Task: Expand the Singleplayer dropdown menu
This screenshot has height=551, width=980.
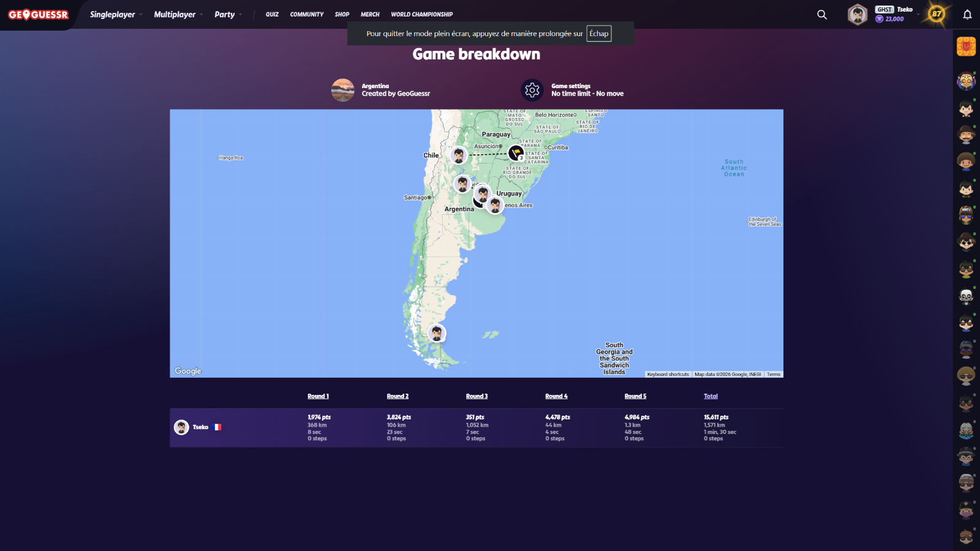Action: pyautogui.click(x=116, y=15)
